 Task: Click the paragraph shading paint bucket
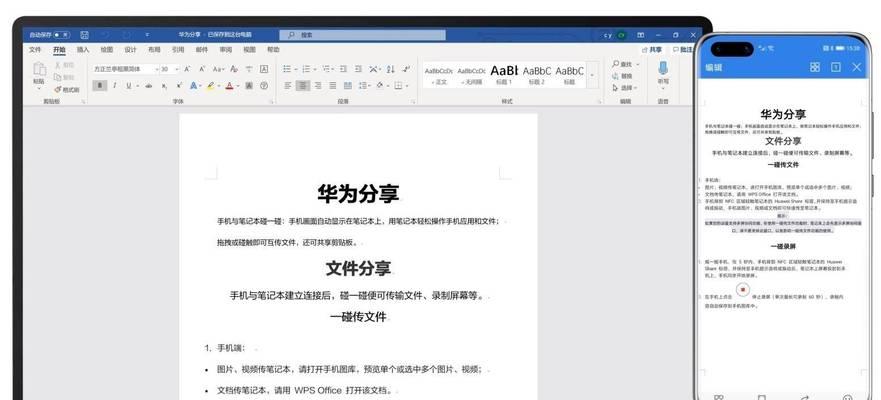pos(380,86)
